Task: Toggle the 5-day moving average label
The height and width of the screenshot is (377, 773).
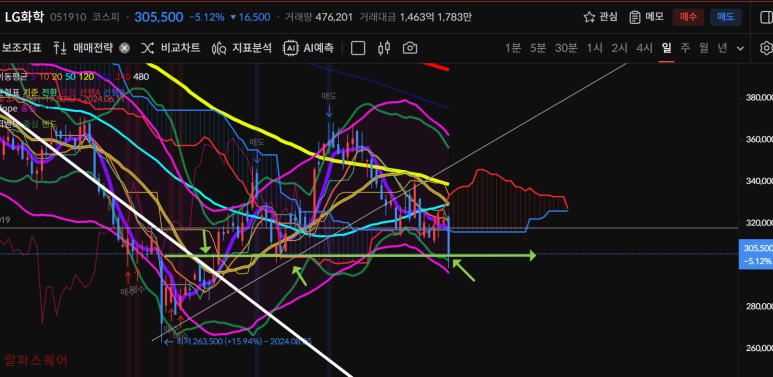Action: (34, 77)
